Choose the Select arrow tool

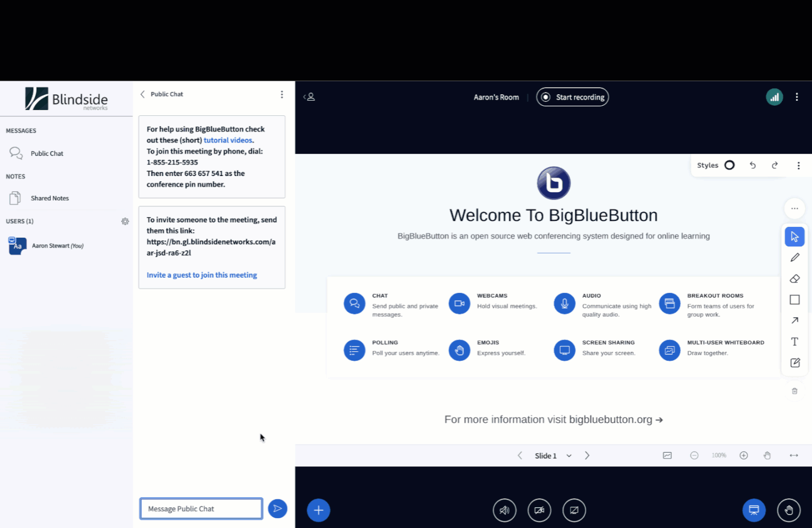click(795, 237)
